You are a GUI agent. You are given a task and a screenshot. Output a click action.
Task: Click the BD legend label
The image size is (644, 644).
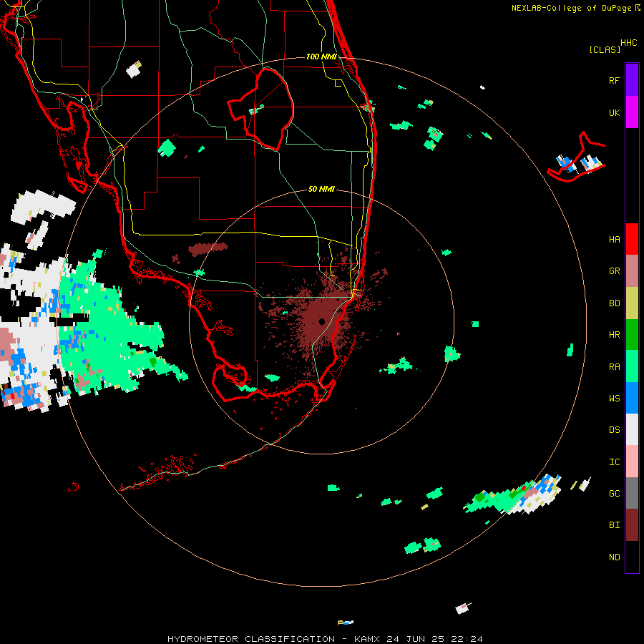click(614, 303)
